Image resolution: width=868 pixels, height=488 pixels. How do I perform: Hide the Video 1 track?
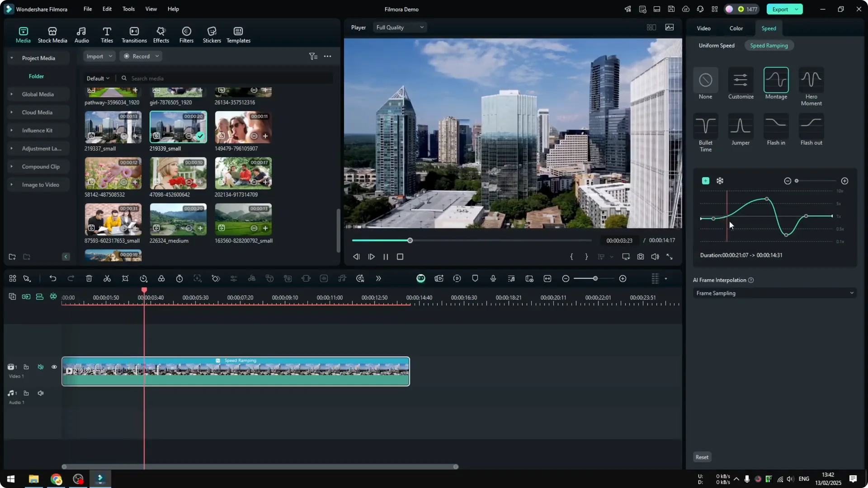pyautogui.click(x=54, y=367)
